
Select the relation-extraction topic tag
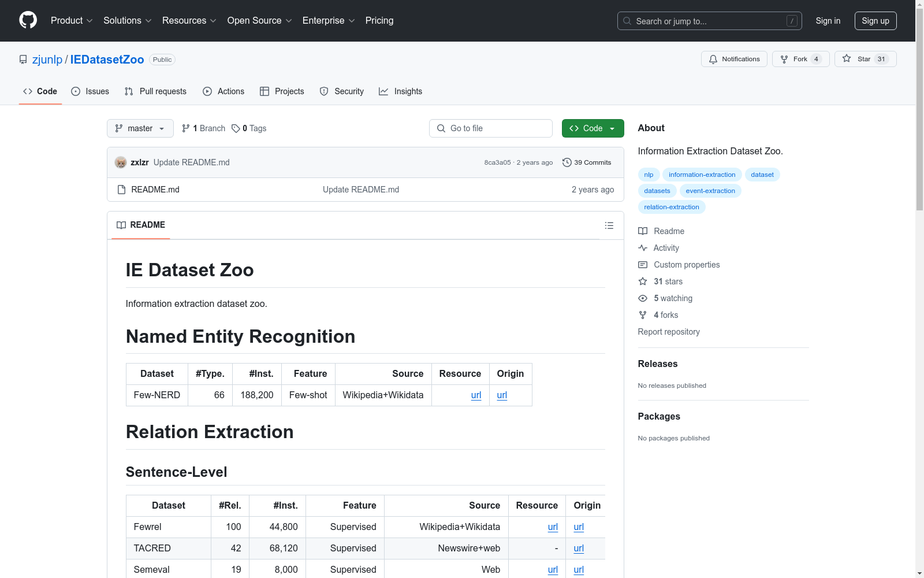tap(672, 207)
